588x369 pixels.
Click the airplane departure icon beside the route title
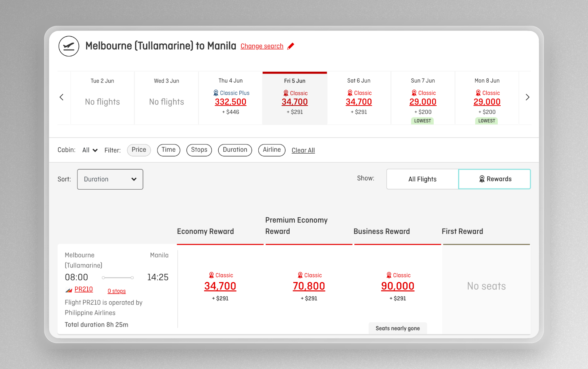pos(69,46)
